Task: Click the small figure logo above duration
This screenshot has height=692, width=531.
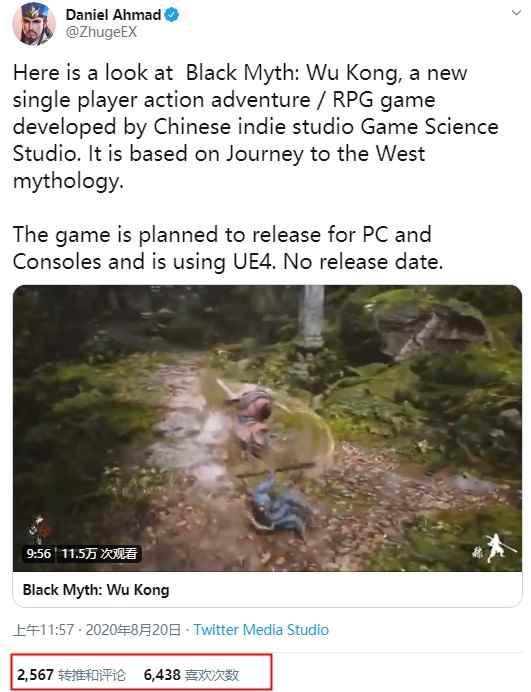Action: 36,529
